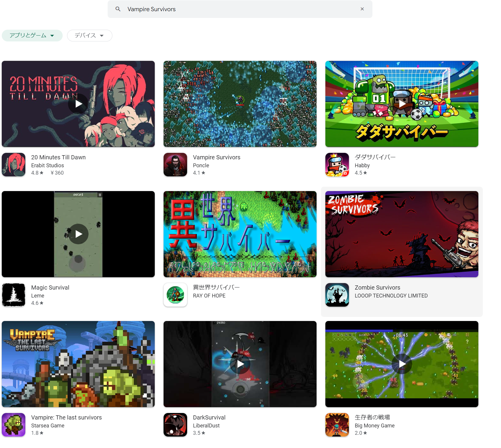This screenshot has height=448, width=501.
Task: Open the Magic Survival title link
Action: (50, 287)
